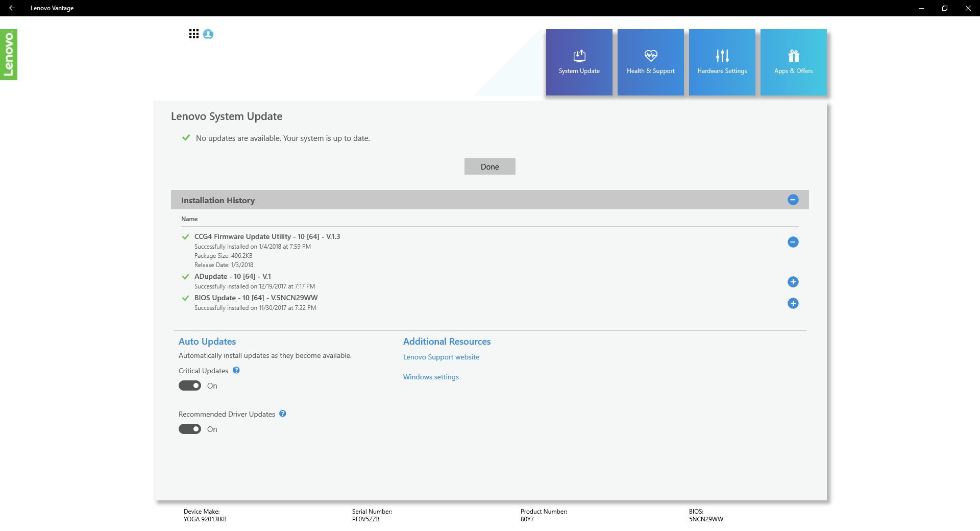
Task: Open the Windows settings link
Action: tap(431, 377)
